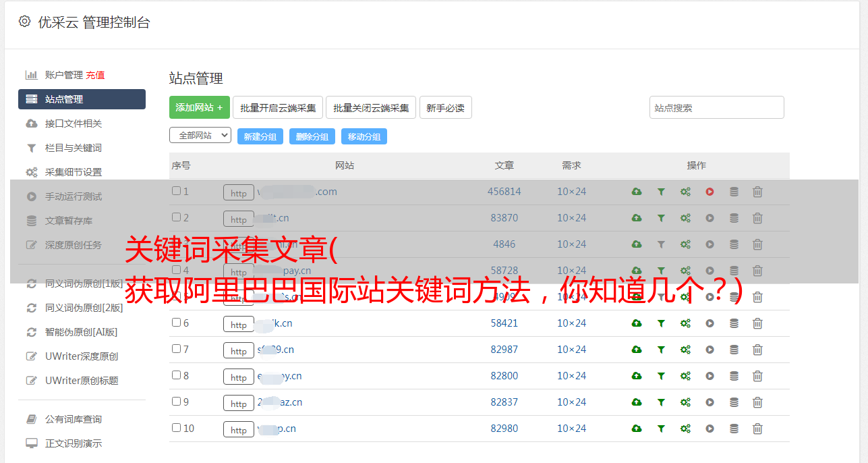Click the red 充值 link
This screenshot has width=868, height=463.
click(x=95, y=75)
